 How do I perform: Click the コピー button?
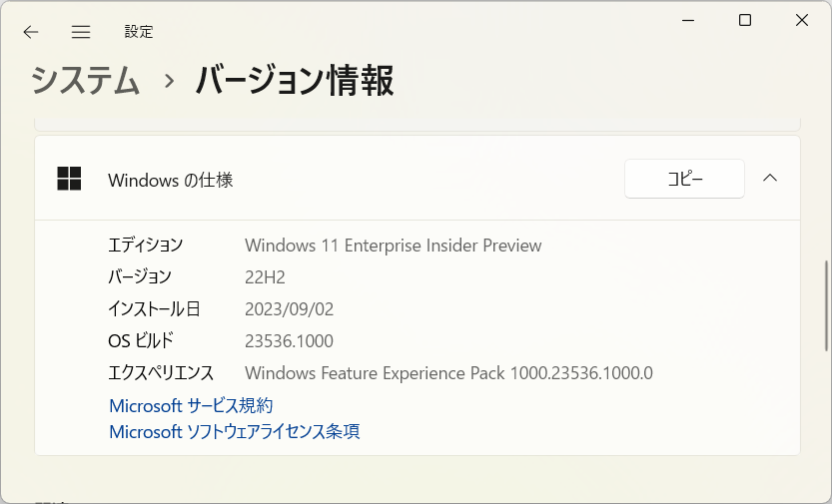point(684,179)
